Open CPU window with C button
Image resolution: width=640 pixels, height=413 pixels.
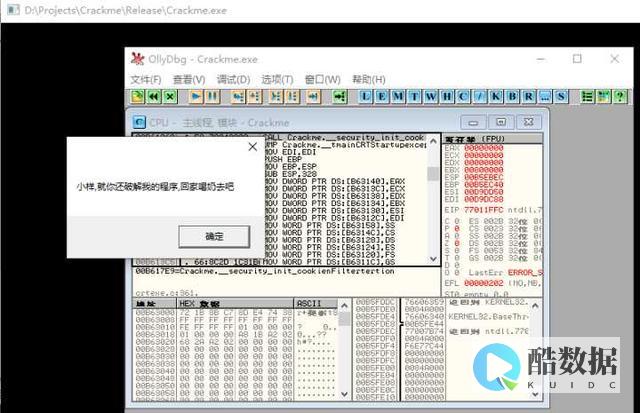(x=463, y=97)
